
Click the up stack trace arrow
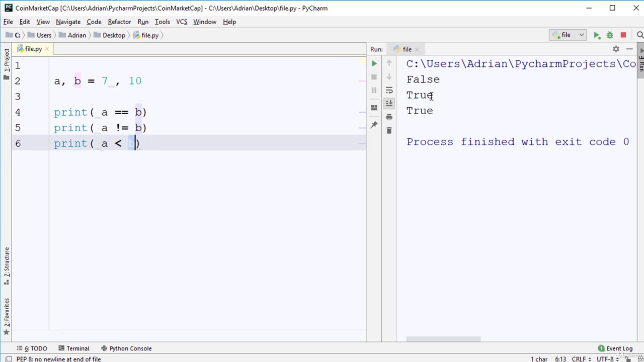point(389,63)
